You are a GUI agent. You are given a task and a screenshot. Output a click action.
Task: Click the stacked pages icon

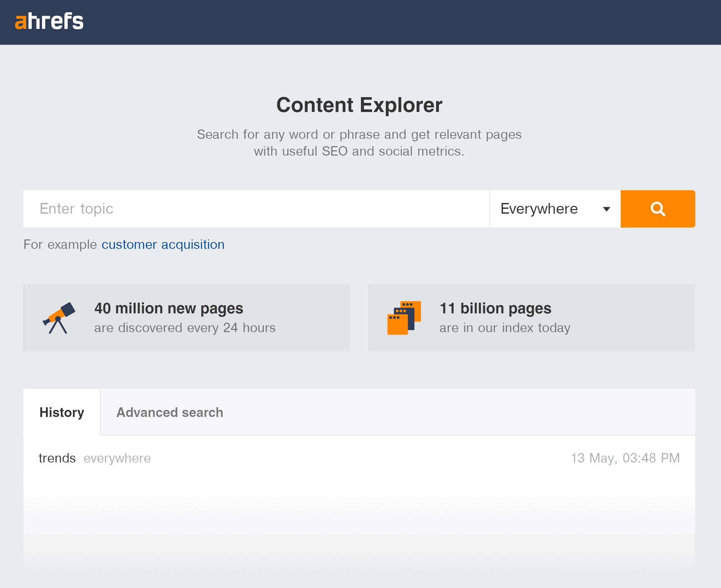point(404,318)
